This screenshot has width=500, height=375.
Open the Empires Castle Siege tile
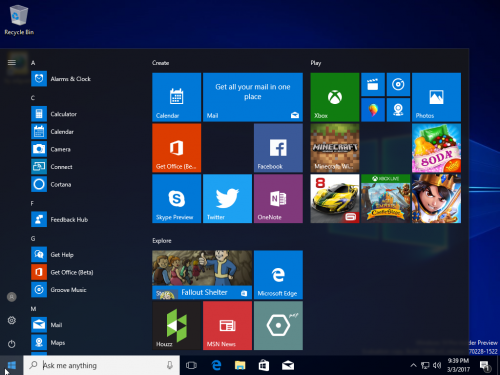coord(386,199)
